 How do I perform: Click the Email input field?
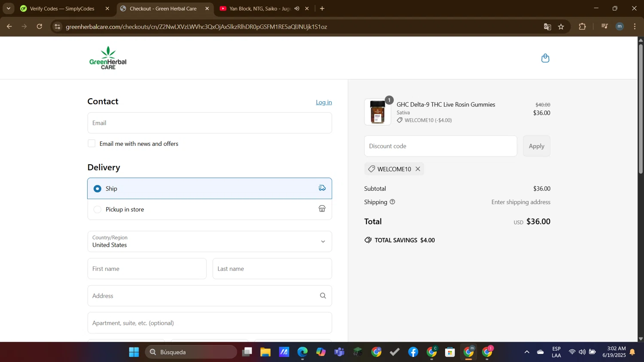[210, 123]
